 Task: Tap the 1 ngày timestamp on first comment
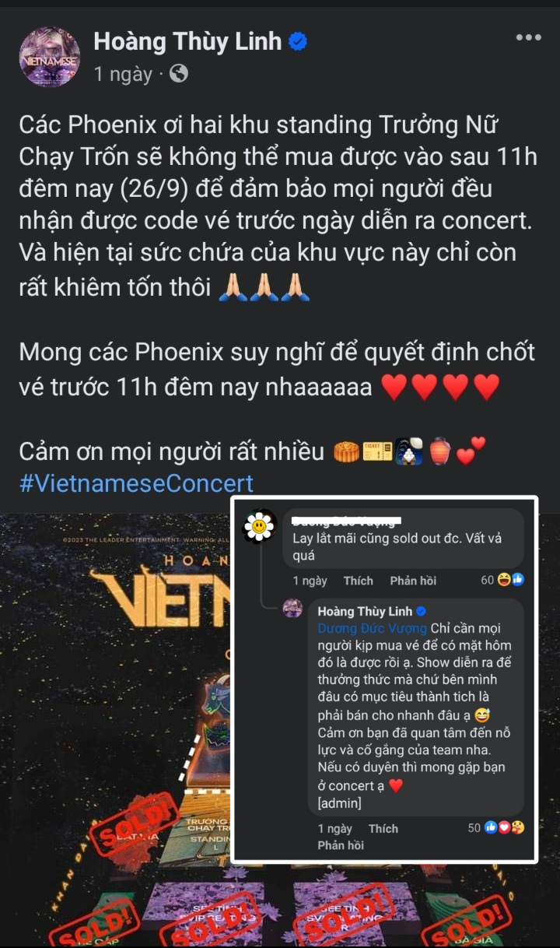tap(310, 581)
